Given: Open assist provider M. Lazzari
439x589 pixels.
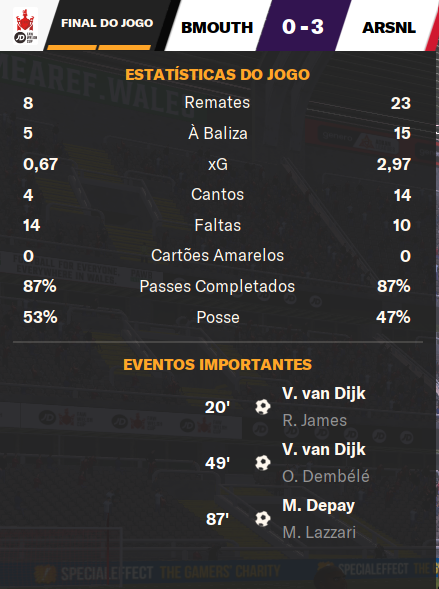Looking at the screenshot, I should (319, 532).
